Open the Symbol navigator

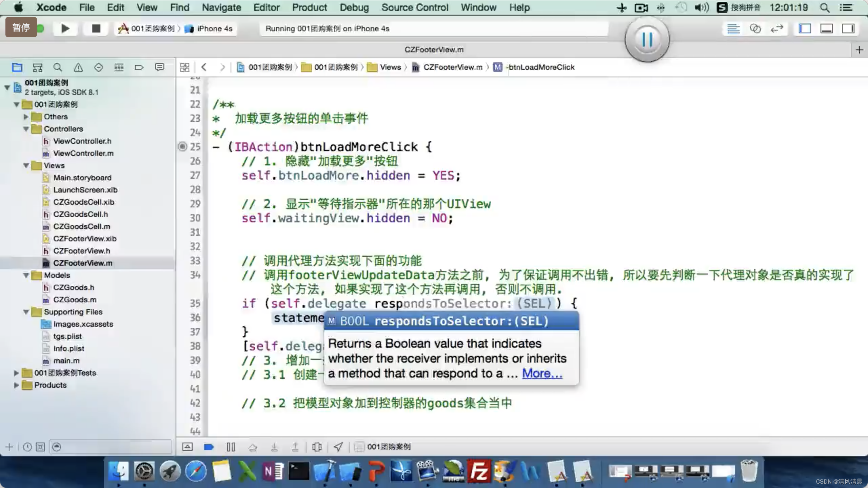pos(37,67)
